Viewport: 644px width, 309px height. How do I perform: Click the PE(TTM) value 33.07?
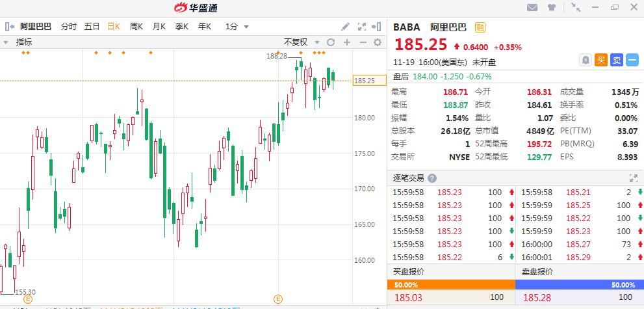(627, 131)
